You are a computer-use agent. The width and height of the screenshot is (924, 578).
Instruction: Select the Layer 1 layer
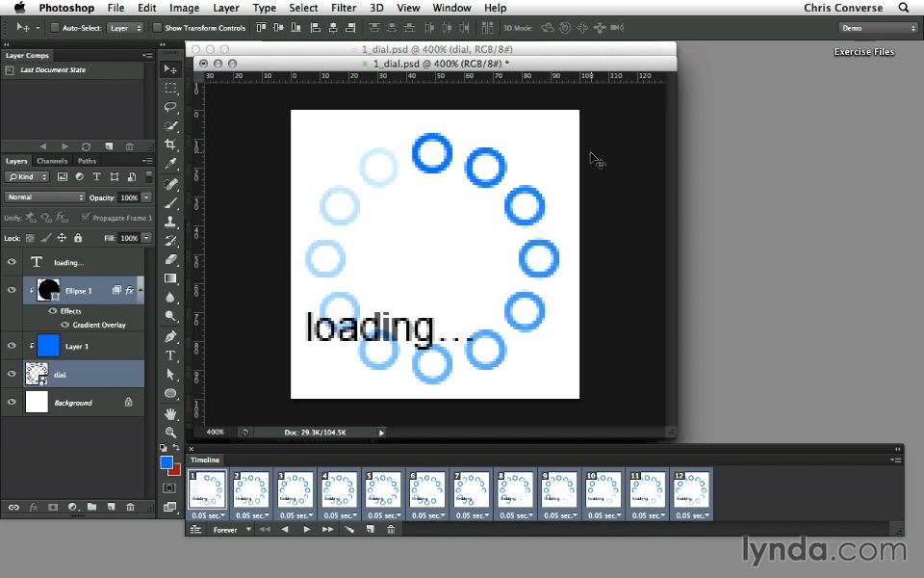click(77, 347)
